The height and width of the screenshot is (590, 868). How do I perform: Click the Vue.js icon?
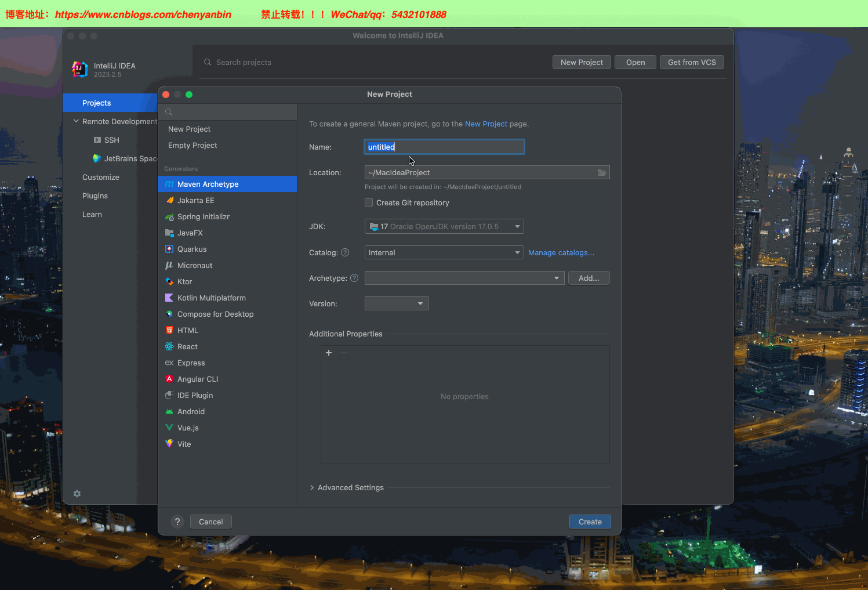coord(169,428)
